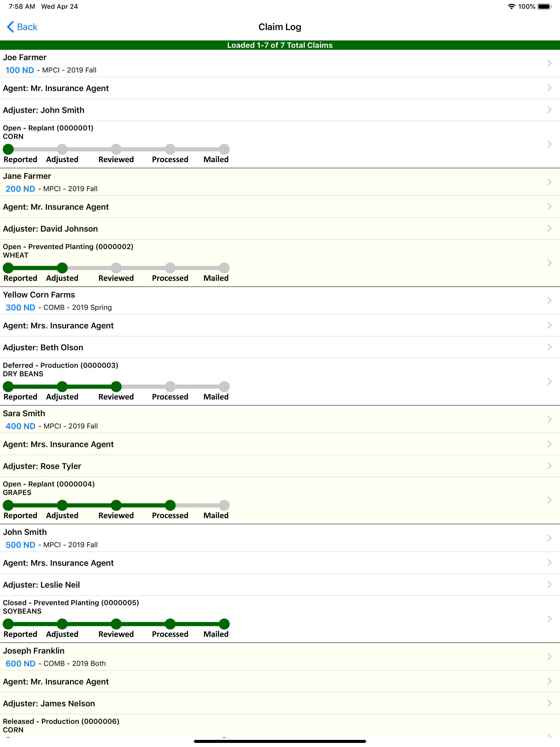Tap the Loaded 1-7 of 7 Total Claims banner

pos(280,45)
